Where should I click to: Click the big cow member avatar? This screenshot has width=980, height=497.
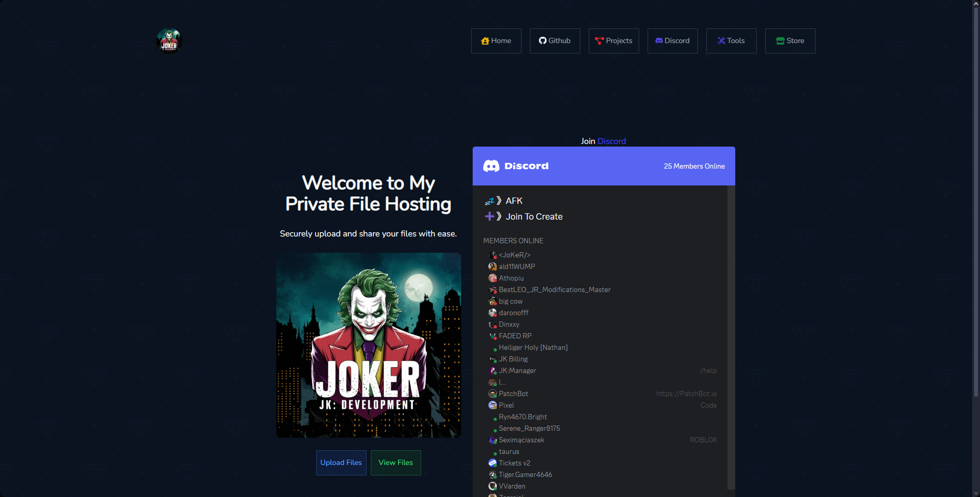coord(493,302)
